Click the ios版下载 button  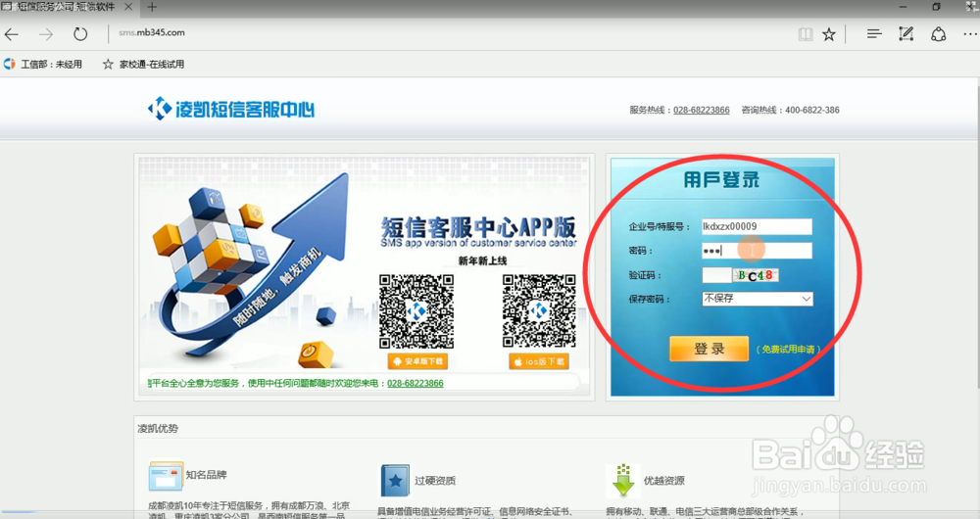click(539, 361)
